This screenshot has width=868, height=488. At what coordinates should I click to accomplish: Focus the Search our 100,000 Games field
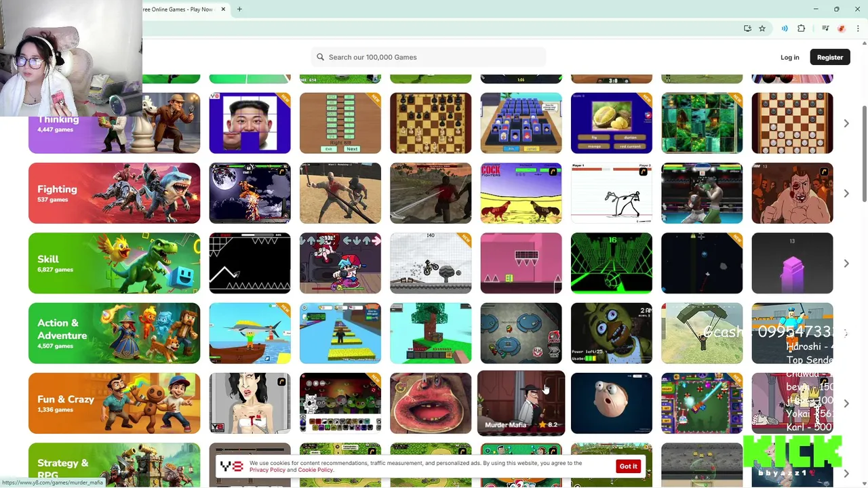pyautogui.click(x=429, y=57)
